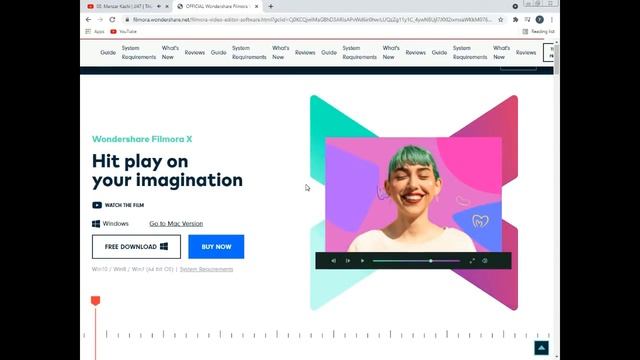Viewport: 640px width, 360px height.
Task: Click the fullscreen expand icon in player bar
Action: (472, 260)
